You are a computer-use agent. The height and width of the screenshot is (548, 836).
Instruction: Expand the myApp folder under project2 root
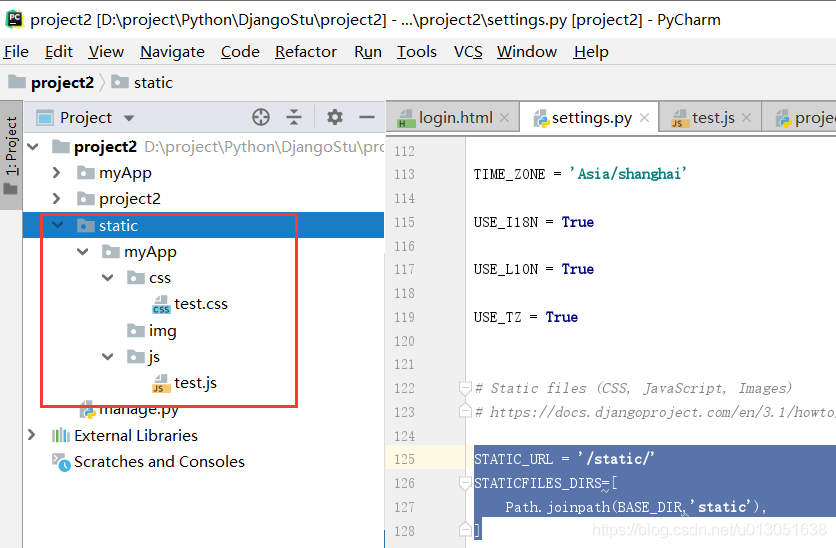click(x=57, y=173)
